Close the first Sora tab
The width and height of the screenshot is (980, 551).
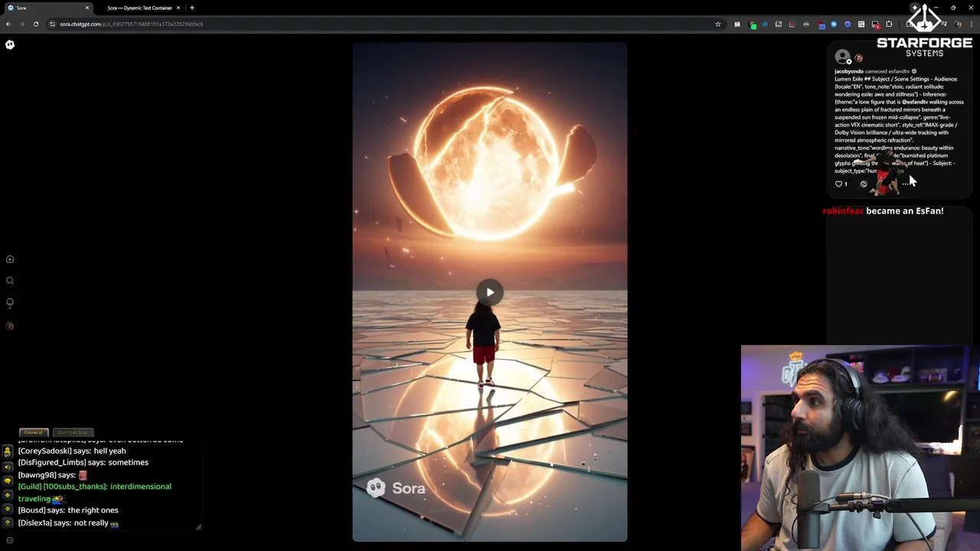point(87,8)
